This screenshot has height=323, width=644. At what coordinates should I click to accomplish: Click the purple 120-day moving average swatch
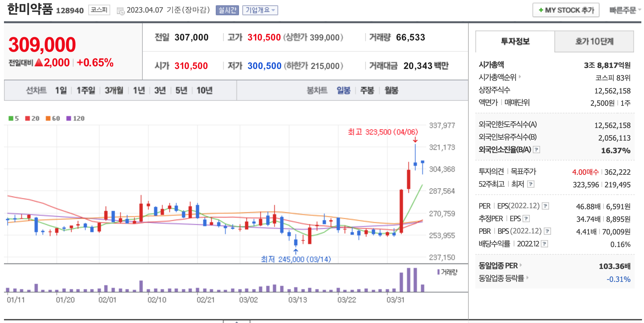tap(69, 118)
